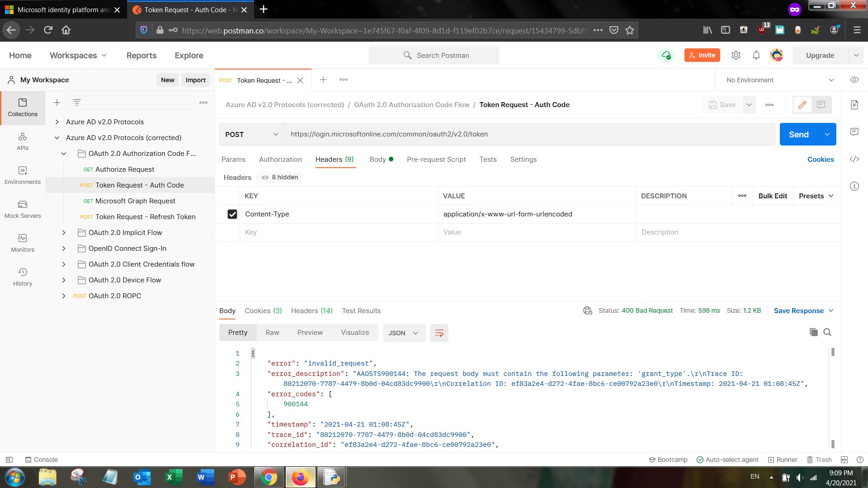Open the Monitors sidebar icon

tap(23, 243)
